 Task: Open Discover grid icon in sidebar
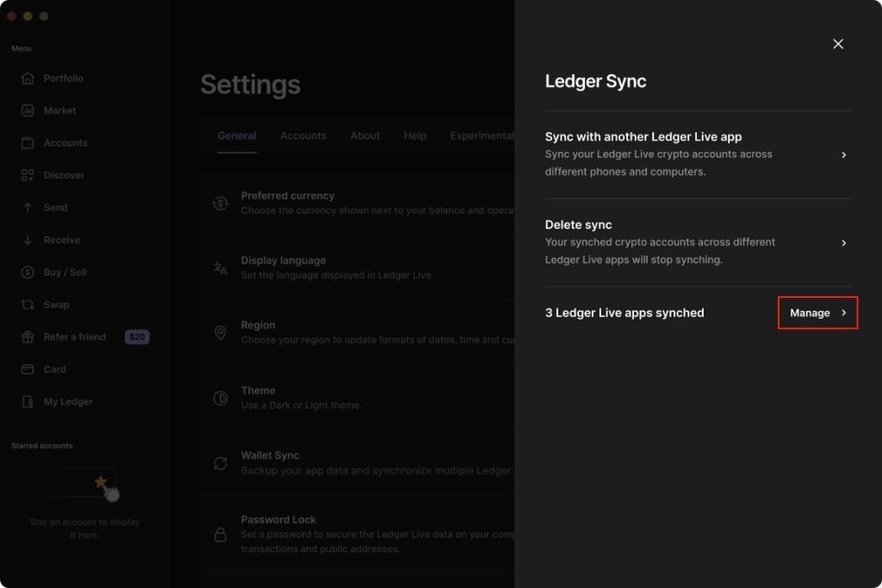(x=28, y=176)
